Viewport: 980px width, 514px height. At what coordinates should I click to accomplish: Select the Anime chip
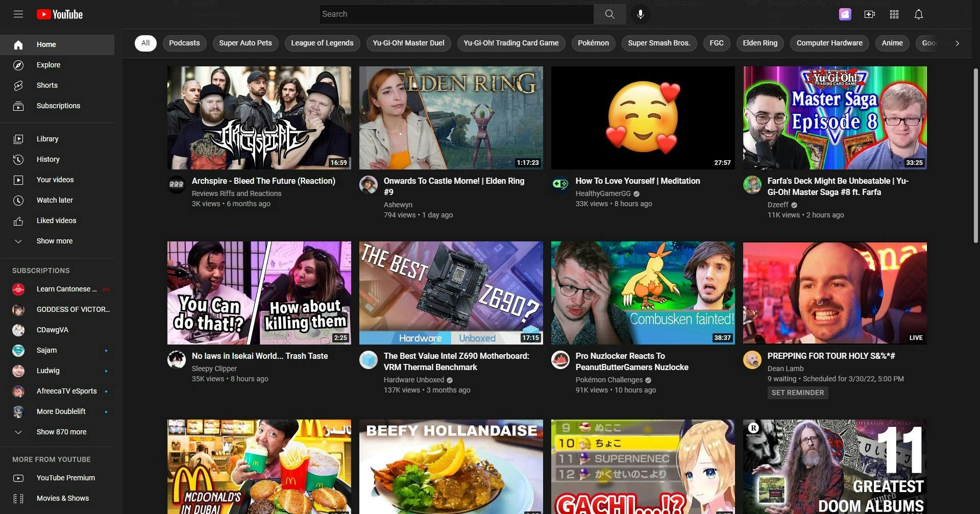(892, 43)
